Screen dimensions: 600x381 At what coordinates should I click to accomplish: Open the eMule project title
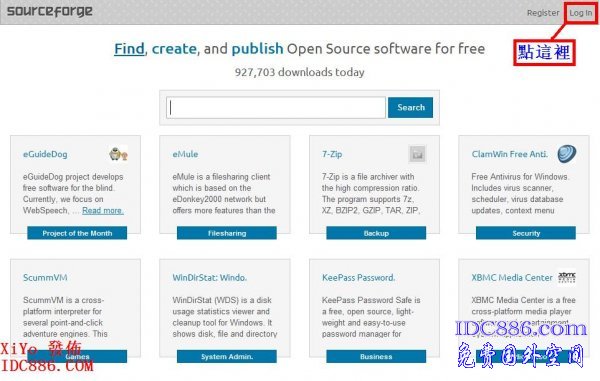[185, 154]
